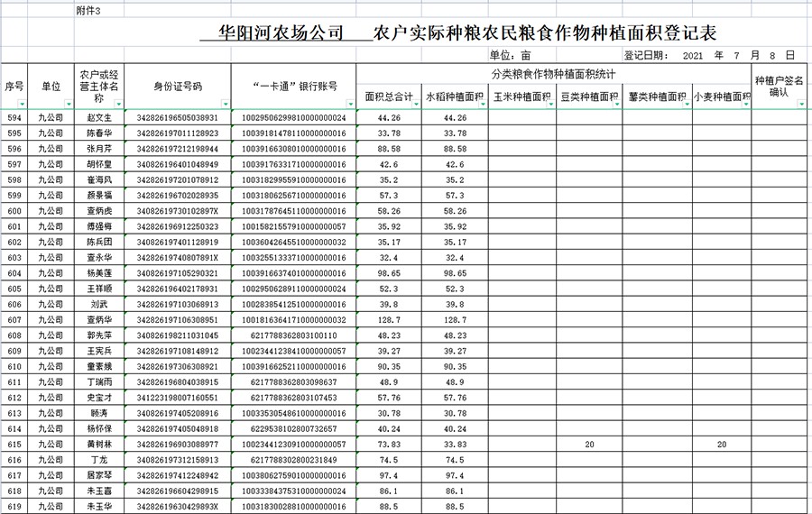Open the 玉米种植面积 filter dropdown

pos(549,105)
